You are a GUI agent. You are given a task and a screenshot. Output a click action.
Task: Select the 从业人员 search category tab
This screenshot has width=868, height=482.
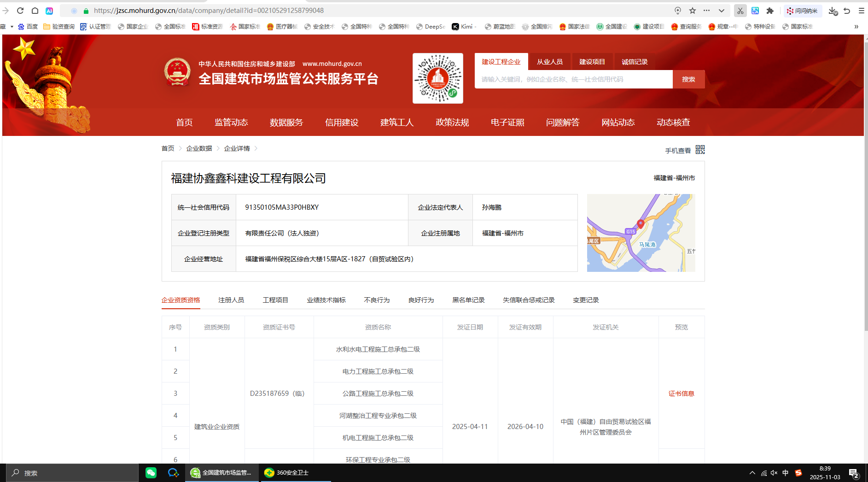pos(550,62)
